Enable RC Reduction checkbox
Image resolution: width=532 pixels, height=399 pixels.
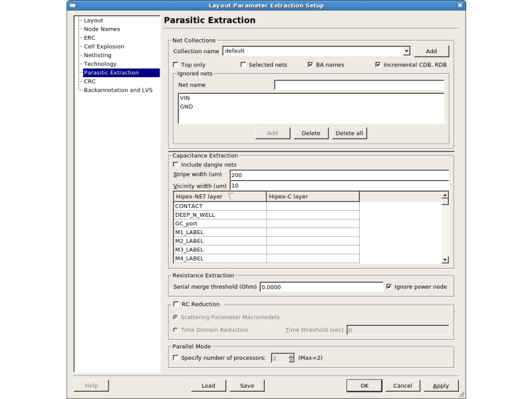coord(176,304)
